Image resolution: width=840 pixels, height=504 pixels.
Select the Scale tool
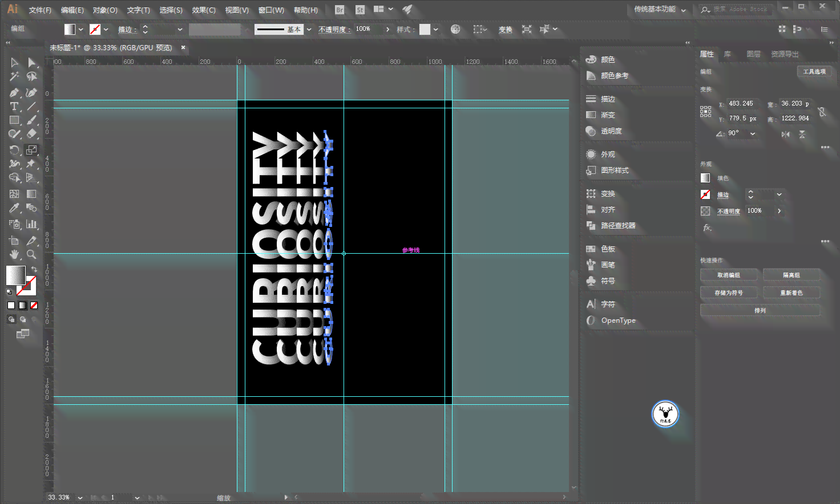coord(32,150)
